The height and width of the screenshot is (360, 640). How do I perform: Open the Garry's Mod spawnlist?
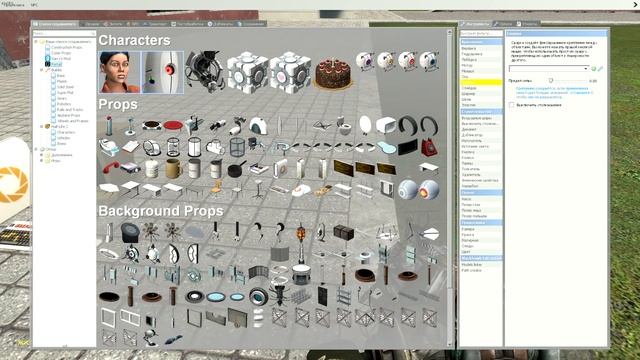[61, 59]
